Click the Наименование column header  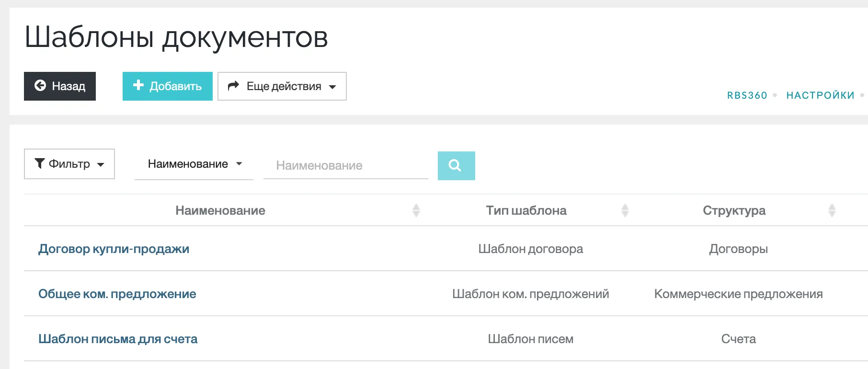tap(220, 210)
